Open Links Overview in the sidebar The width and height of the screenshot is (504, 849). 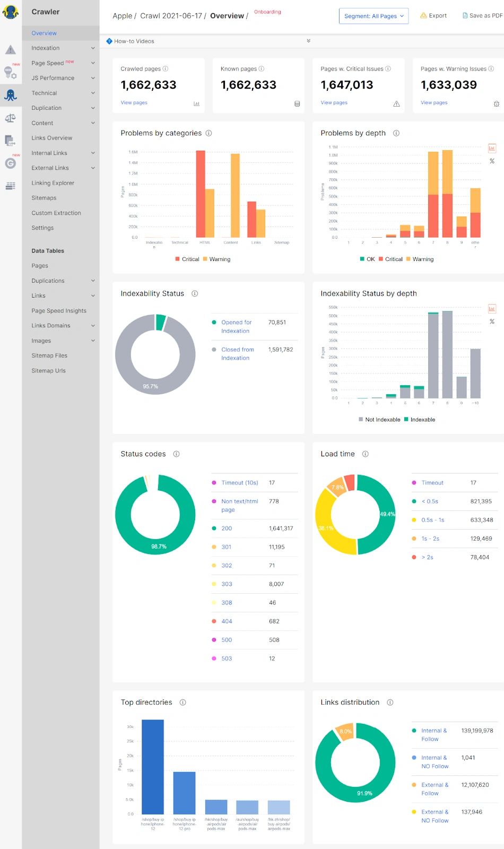pyautogui.click(x=51, y=138)
